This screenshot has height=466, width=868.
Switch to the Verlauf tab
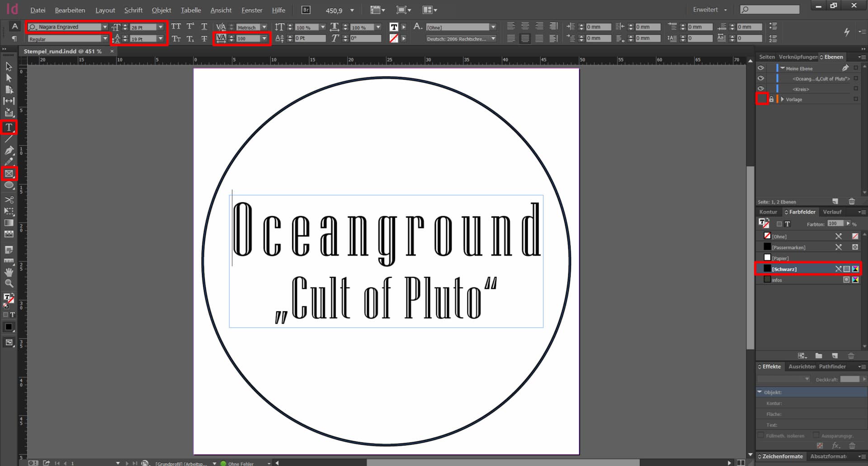click(832, 212)
